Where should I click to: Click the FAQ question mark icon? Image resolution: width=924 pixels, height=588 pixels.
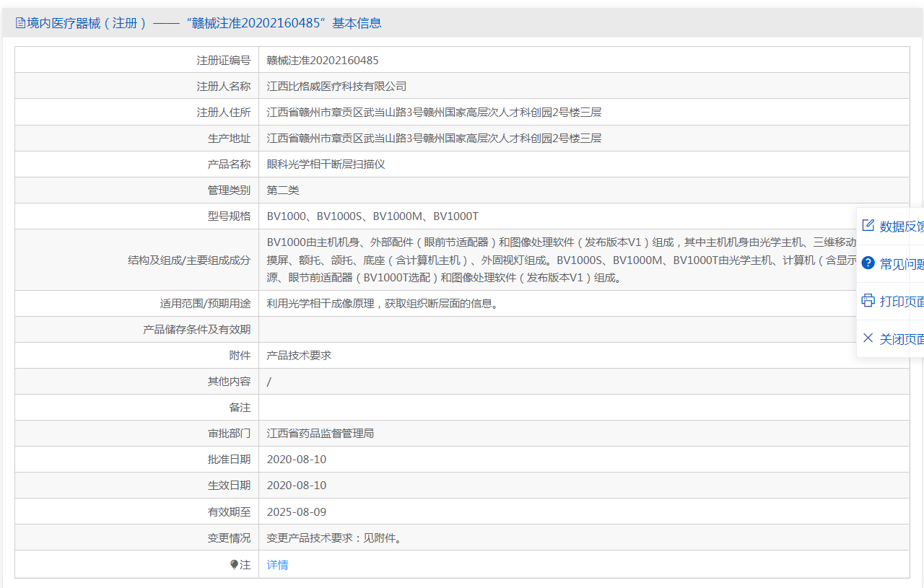(868, 263)
